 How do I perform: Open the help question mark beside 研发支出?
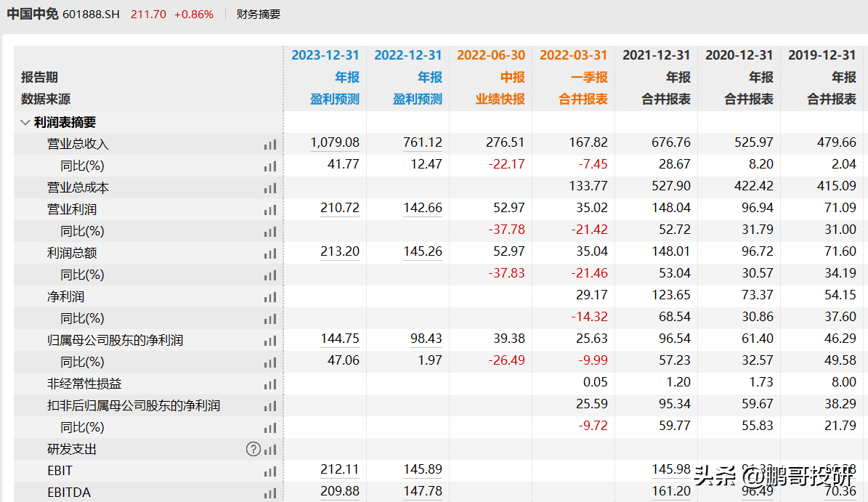[x=253, y=450]
